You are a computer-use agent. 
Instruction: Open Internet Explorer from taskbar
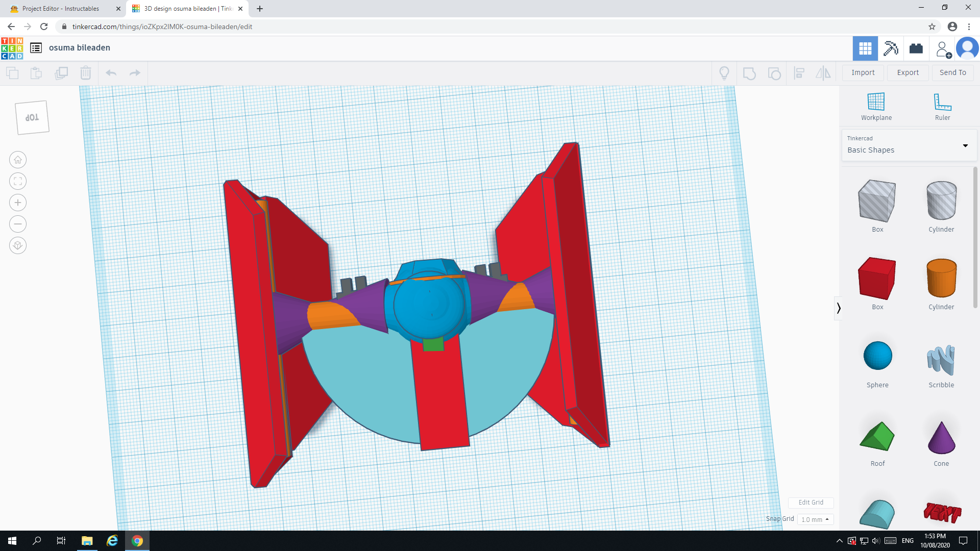pyautogui.click(x=112, y=541)
